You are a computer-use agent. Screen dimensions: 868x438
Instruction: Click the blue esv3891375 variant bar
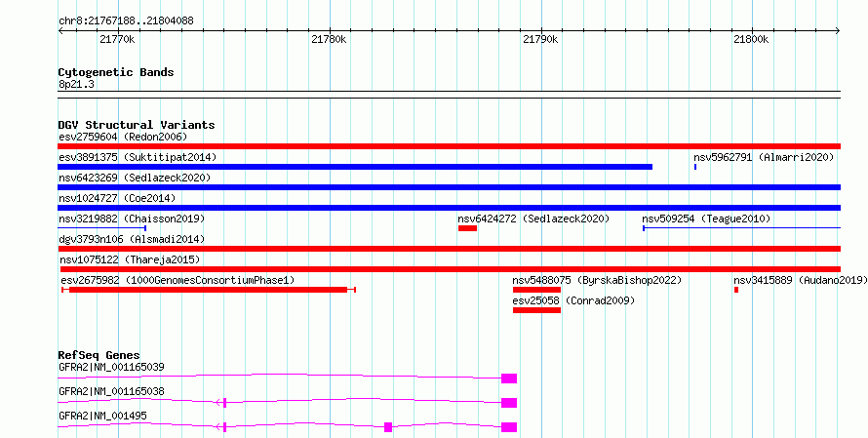tap(355, 167)
